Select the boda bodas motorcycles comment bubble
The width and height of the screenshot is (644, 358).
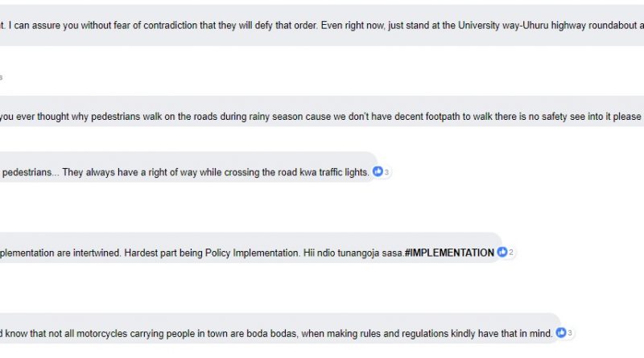280,328
